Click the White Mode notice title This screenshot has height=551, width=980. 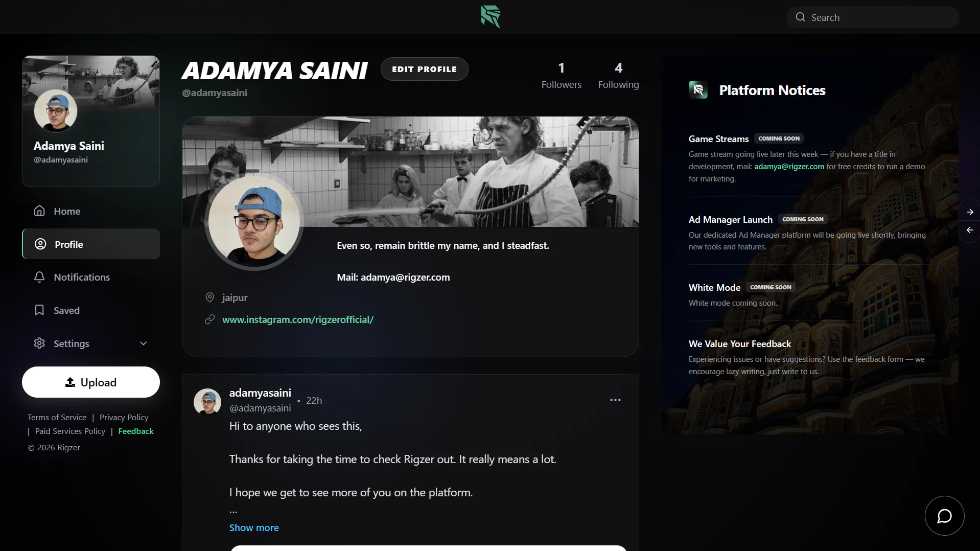click(x=714, y=287)
